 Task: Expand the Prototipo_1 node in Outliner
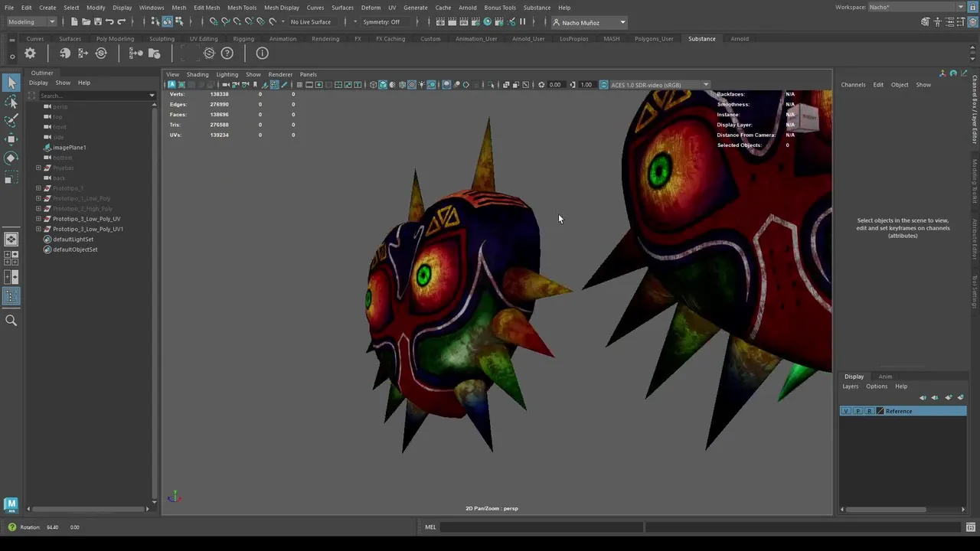tap(38, 188)
